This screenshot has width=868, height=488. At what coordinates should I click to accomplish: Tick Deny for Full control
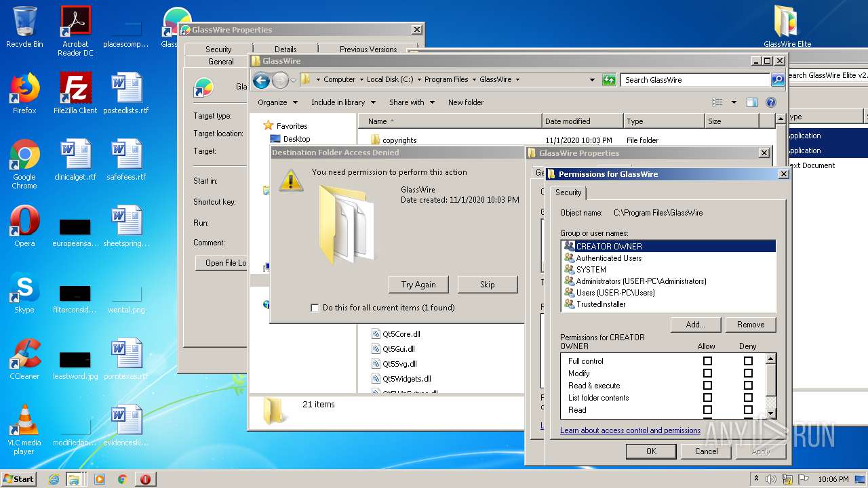748,361
